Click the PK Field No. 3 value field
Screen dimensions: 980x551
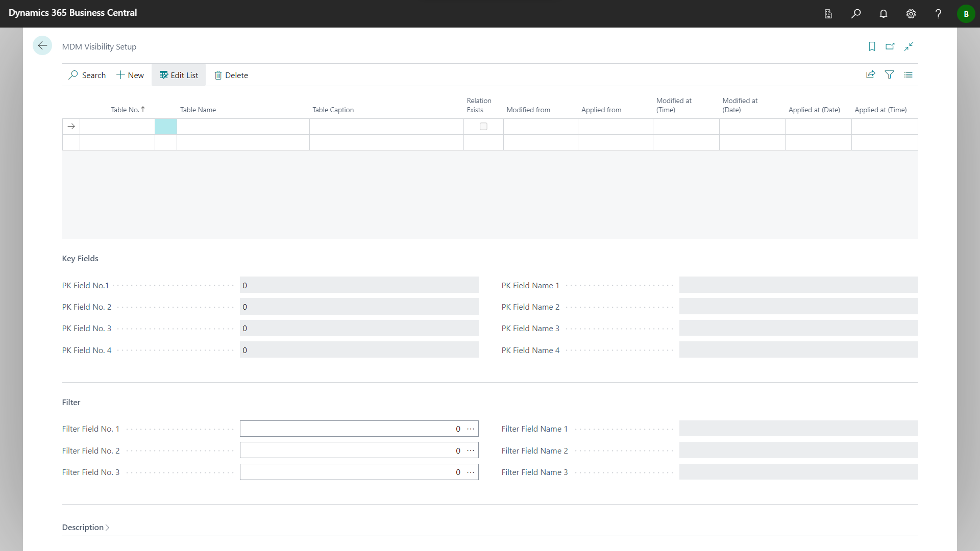point(359,328)
